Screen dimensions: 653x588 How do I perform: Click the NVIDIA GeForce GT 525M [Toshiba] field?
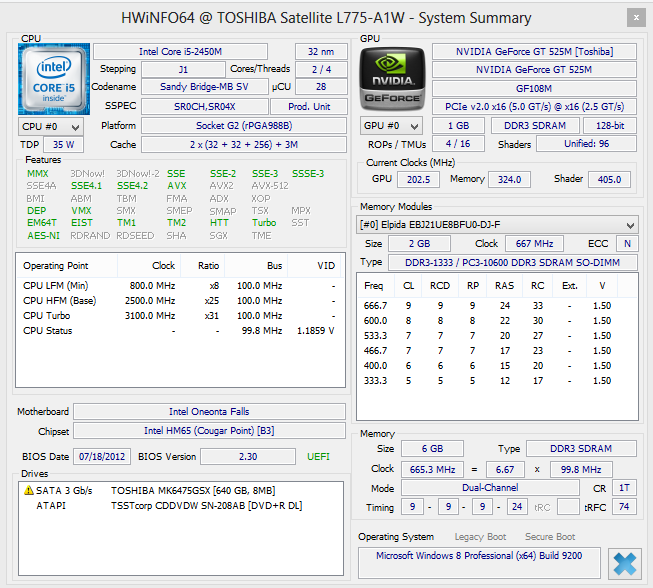pyautogui.click(x=534, y=52)
